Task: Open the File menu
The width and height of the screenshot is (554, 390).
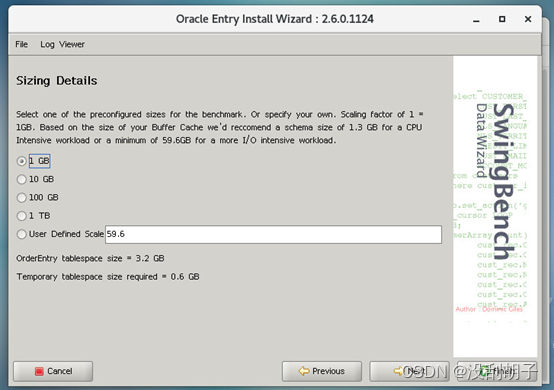Action: [x=21, y=44]
